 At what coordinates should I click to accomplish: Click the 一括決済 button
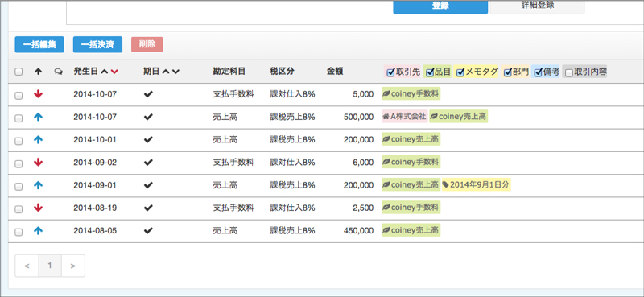[97, 44]
